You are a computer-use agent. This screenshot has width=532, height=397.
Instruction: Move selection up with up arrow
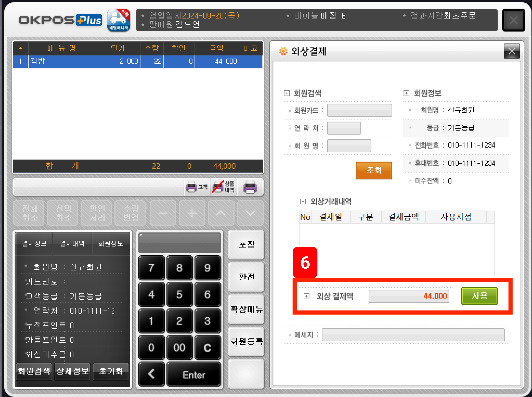coord(221,213)
